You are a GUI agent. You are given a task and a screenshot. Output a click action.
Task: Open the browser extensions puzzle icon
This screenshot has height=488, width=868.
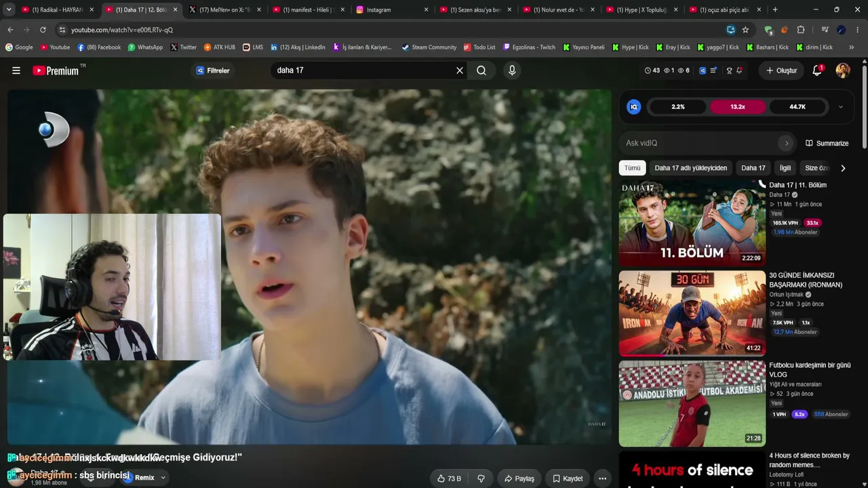(x=801, y=30)
